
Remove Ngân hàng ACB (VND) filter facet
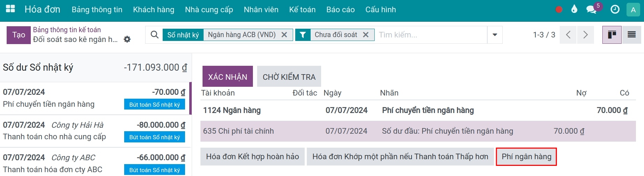[284, 35]
